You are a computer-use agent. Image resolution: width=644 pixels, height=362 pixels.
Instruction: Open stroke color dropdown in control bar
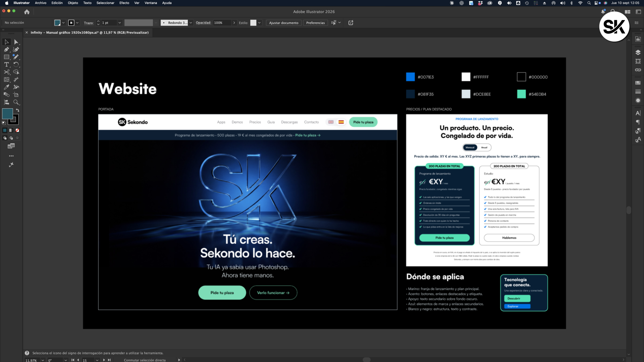click(x=77, y=23)
